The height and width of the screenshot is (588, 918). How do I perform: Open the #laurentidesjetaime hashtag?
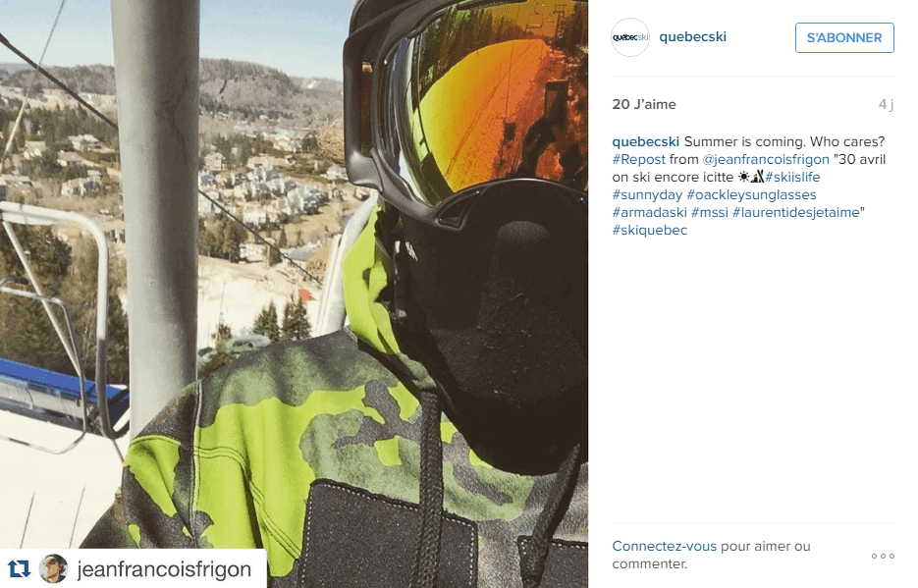(x=796, y=212)
